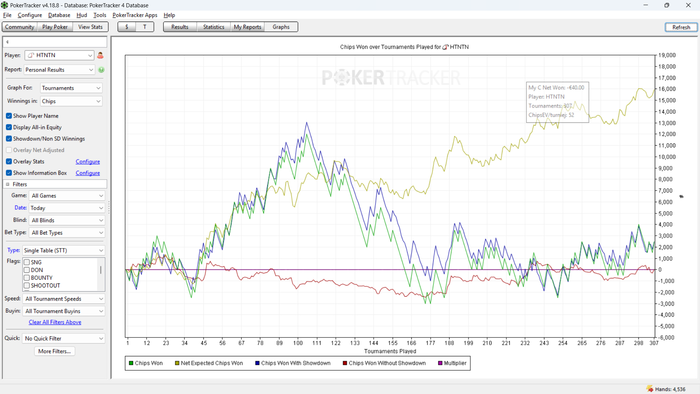
Task: Open the Player dropdown showing HTNTN
Action: pos(59,55)
